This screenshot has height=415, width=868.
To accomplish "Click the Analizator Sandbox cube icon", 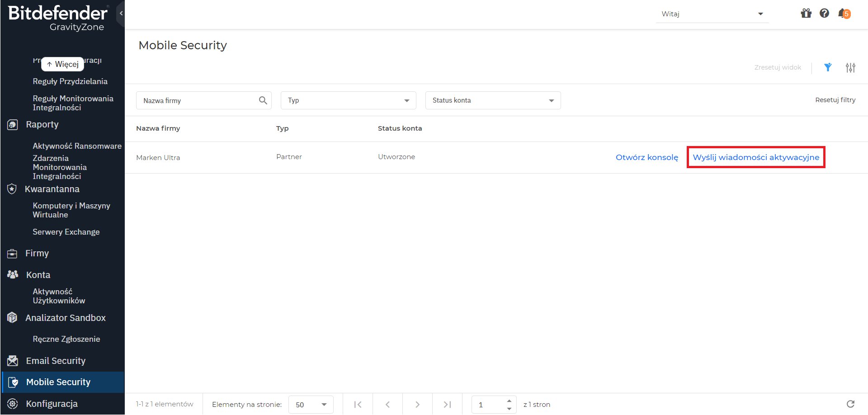I will click(13, 318).
